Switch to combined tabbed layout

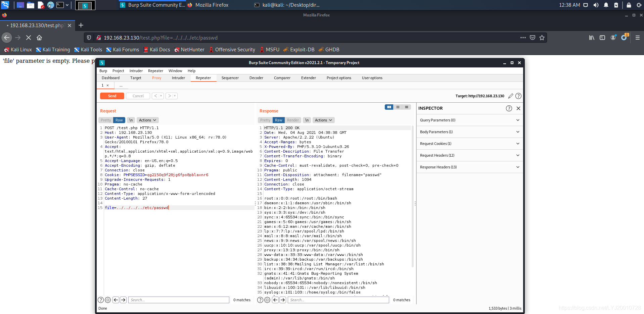(407, 107)
